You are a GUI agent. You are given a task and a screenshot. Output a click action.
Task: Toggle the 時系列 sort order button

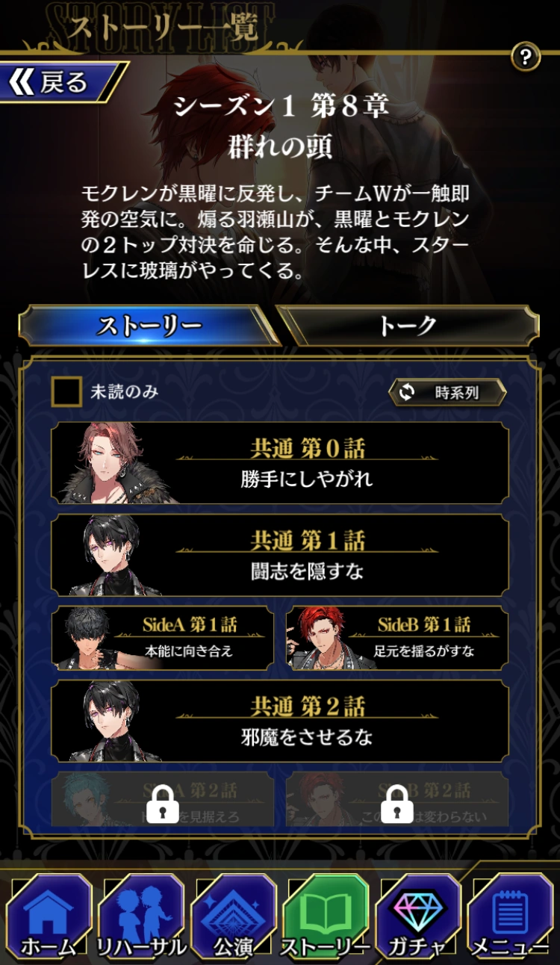point(447,392)
